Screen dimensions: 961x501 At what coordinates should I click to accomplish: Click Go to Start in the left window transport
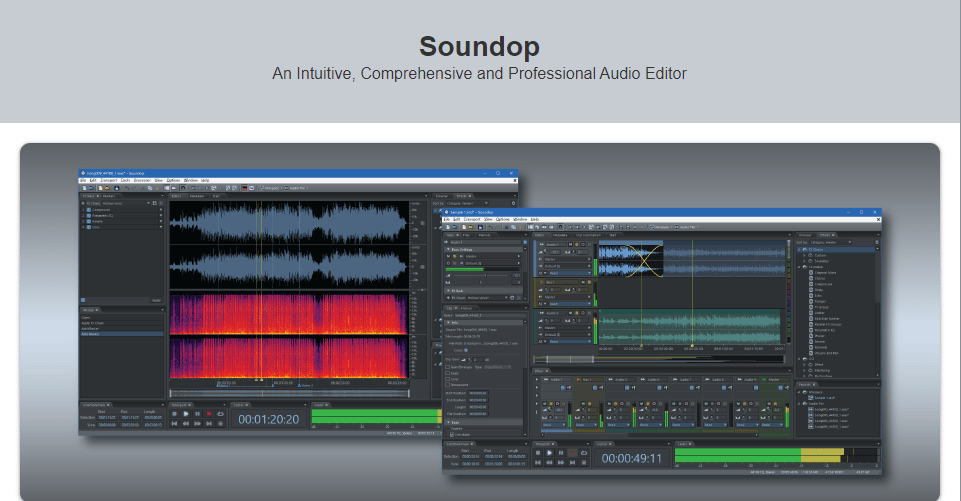(174, 424)
